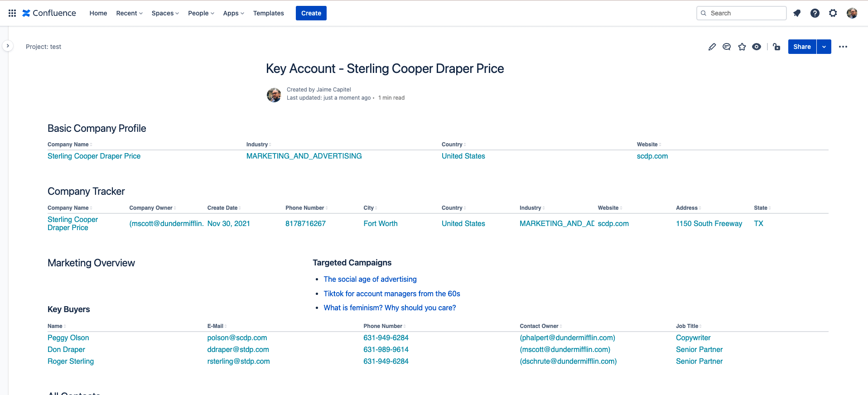Open page restrictions lock icon
868x395 pixels.
pyautogui.click(x=776, y=47)
